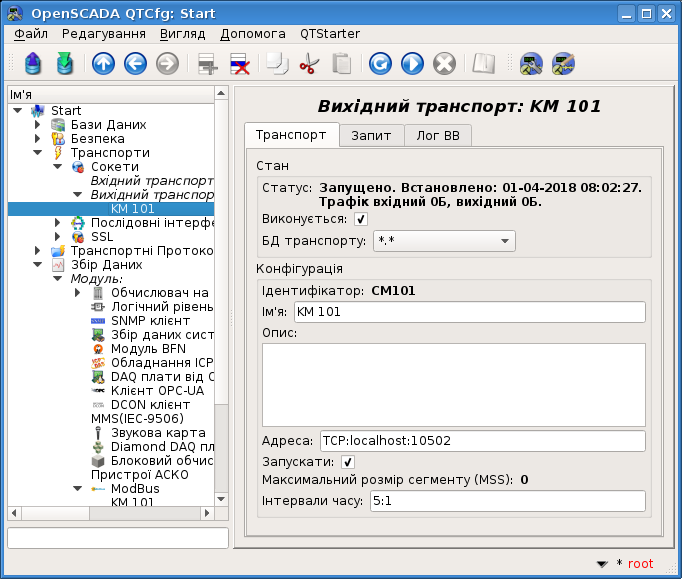The height and width of the screenshot is (579, 682).
Task: Click the Звукова карта microphone icon
Action: click(x=98, y=433)
